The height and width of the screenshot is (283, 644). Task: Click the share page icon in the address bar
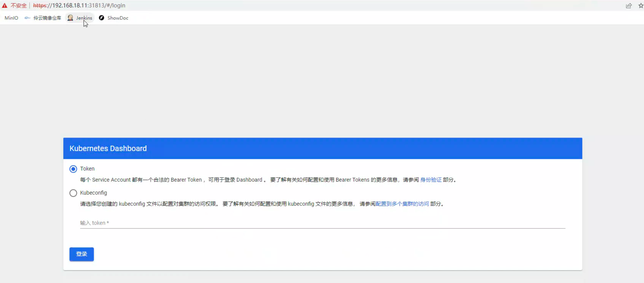628,6
